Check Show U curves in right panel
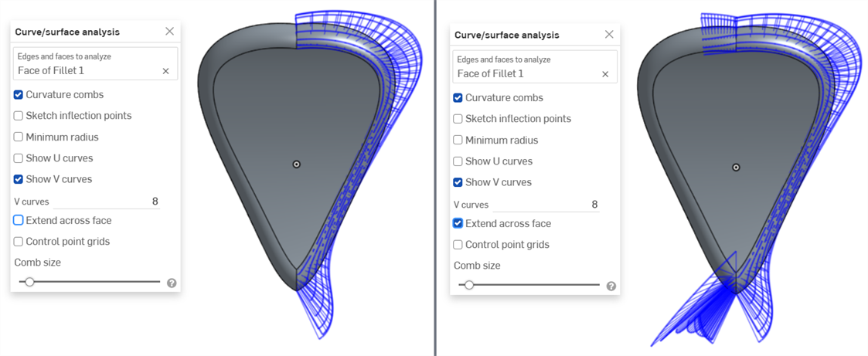 pos(458,161)
